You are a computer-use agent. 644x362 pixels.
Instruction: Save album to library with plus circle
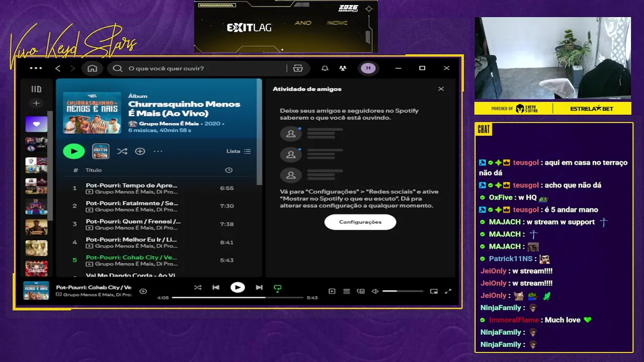pos(140,151)
